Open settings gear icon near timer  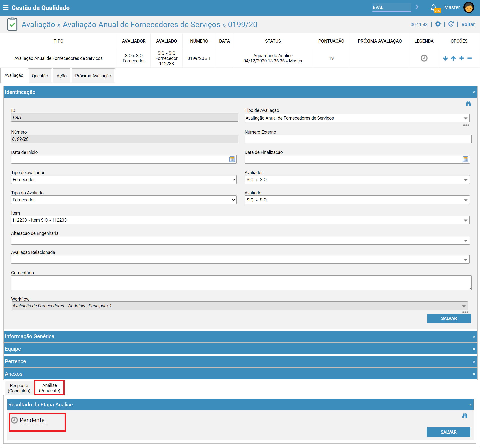click(x=438, y=24)
